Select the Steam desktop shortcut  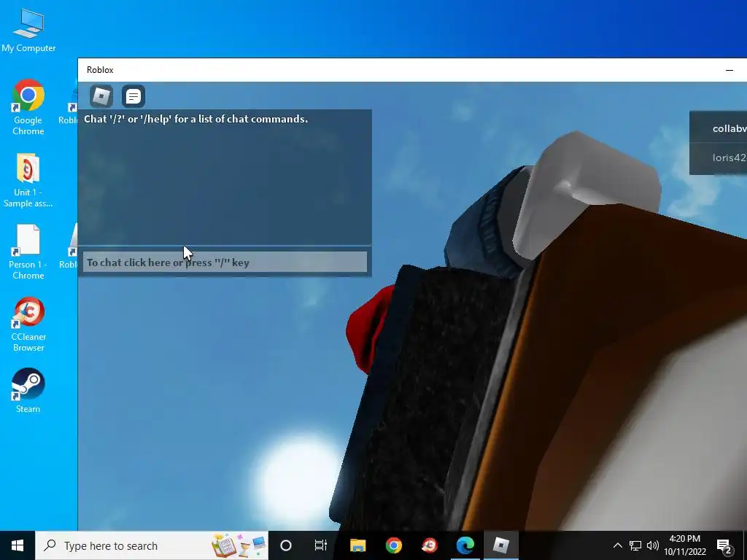(x=28, y=391)
